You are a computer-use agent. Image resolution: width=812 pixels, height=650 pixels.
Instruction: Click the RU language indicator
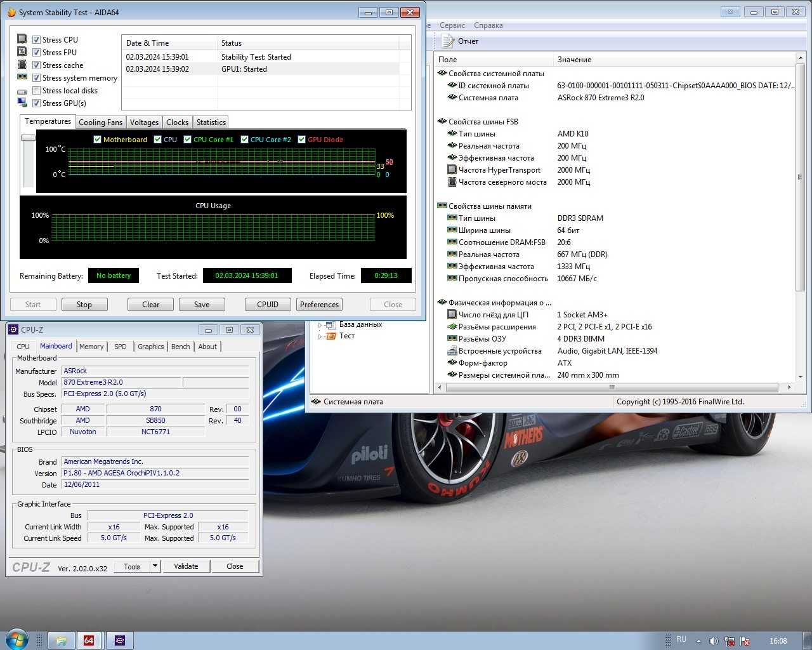pyautogui.click(x=681, y=640)
